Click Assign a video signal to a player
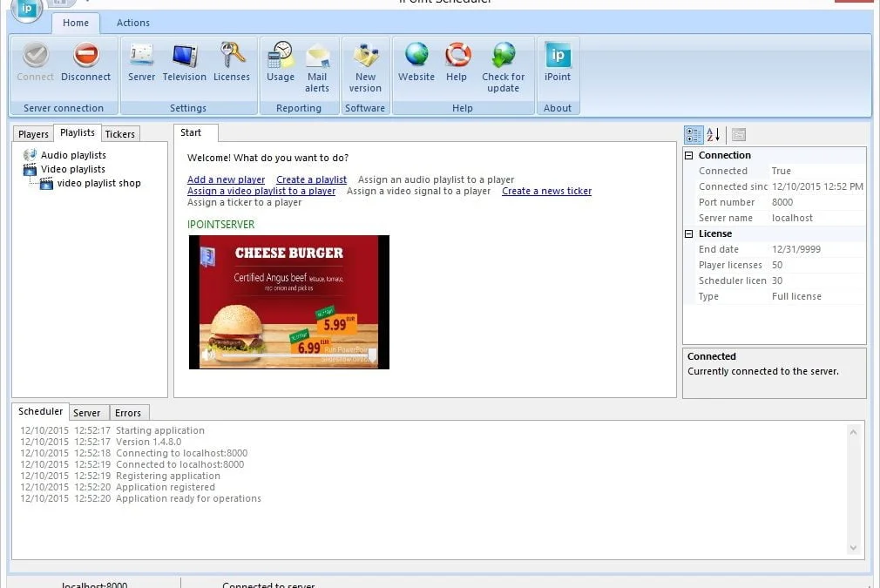Screen dimensions: 880x588 [419, 191]
